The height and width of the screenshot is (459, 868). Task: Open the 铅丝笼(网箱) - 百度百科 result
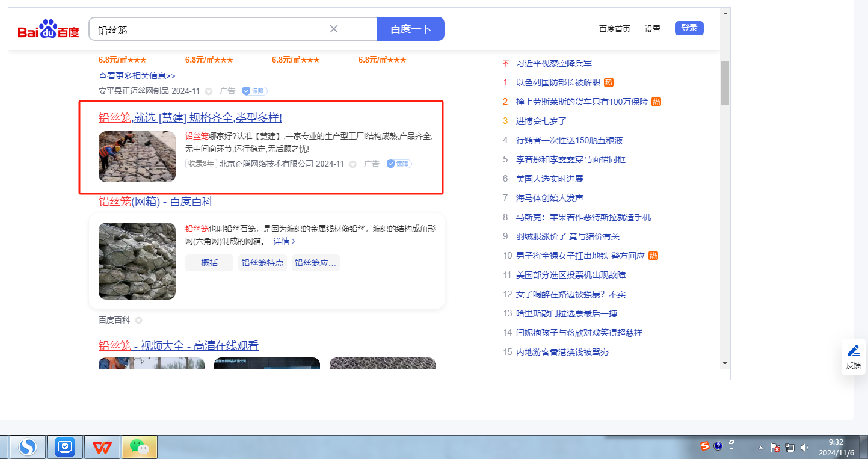pyautogui.click(x=156, y=201)
